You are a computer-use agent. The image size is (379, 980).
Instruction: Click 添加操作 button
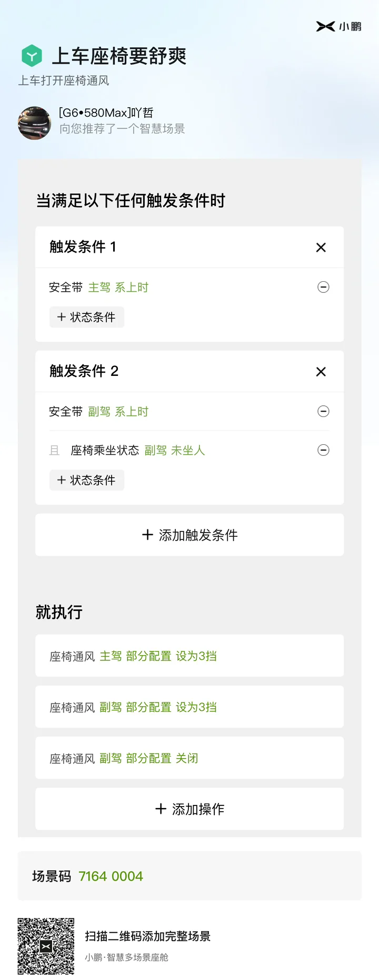click(x=189, y=809)
